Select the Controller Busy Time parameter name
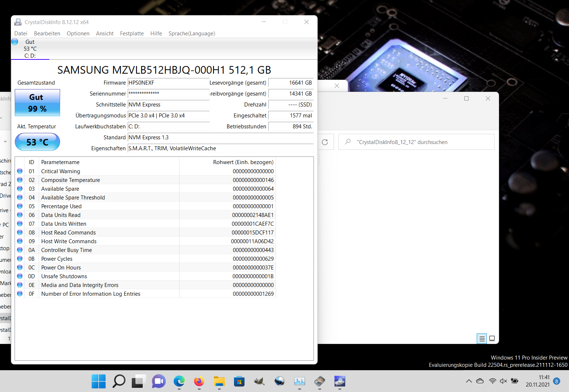Viewport: 569px width, 392px height. pyautogui.click(x=66, y=250)
